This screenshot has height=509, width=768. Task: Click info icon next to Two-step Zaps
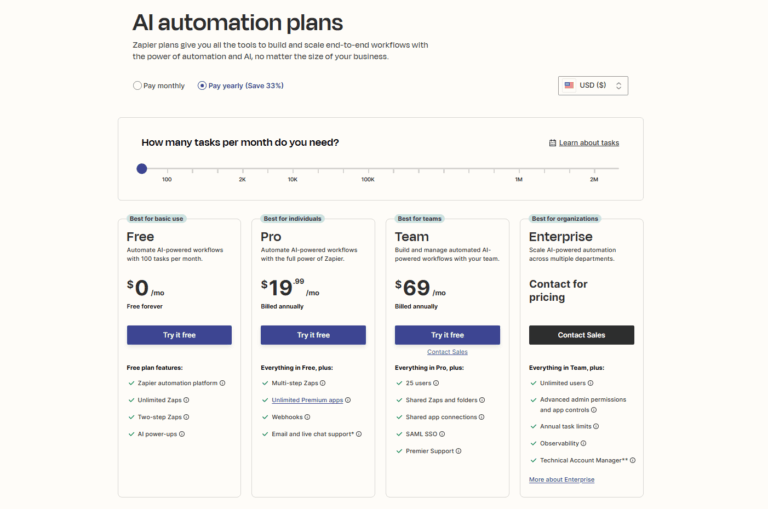pyautogui.click(x=186, y=417)
